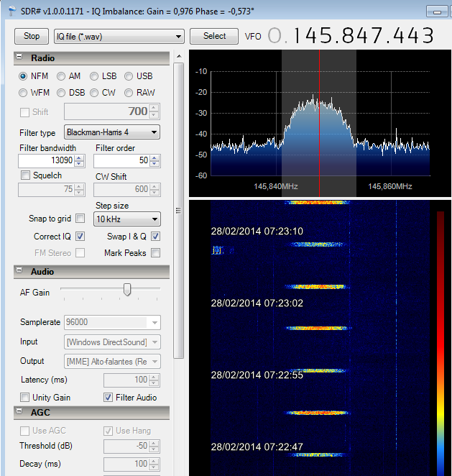Toggle the Filter Audio checkbox
The image size is (452, 476).
pos(109,398)
